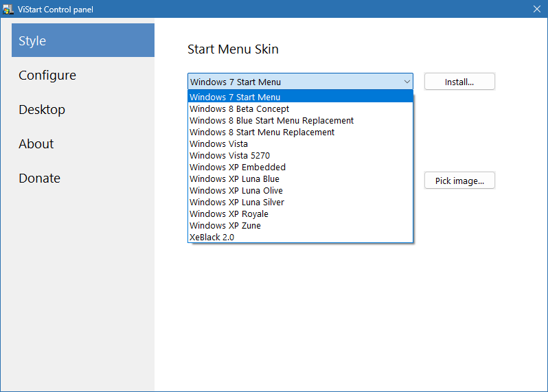Pick the XeBlack 2.0 skin
This screenshot has width=548, height=392.
point(212,237)
